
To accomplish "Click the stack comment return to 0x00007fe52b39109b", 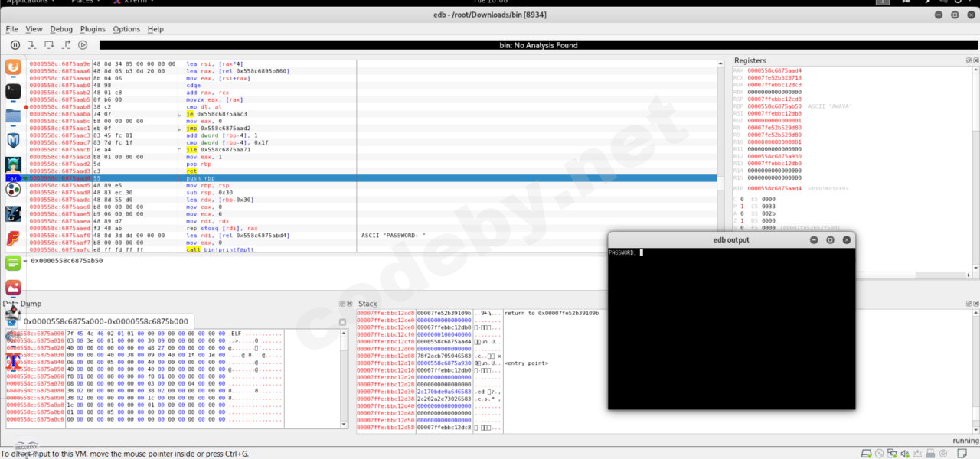I will (x=551, y=313).
